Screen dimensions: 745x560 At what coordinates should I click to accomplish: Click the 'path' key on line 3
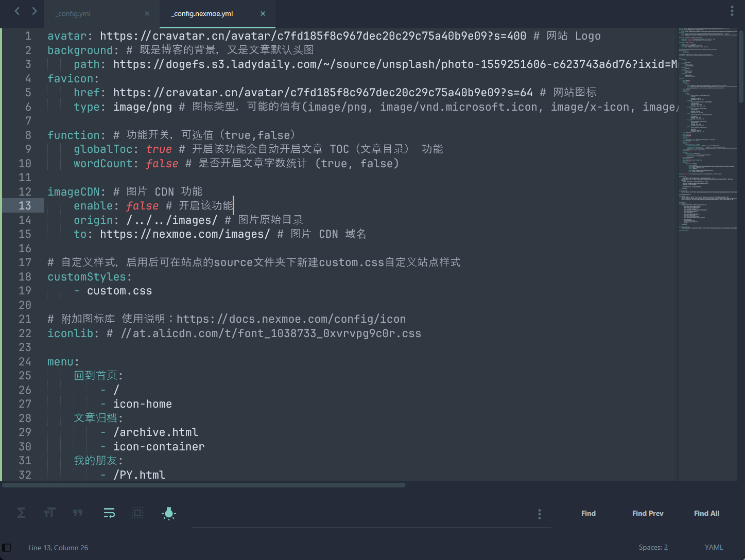coord(86,64)
